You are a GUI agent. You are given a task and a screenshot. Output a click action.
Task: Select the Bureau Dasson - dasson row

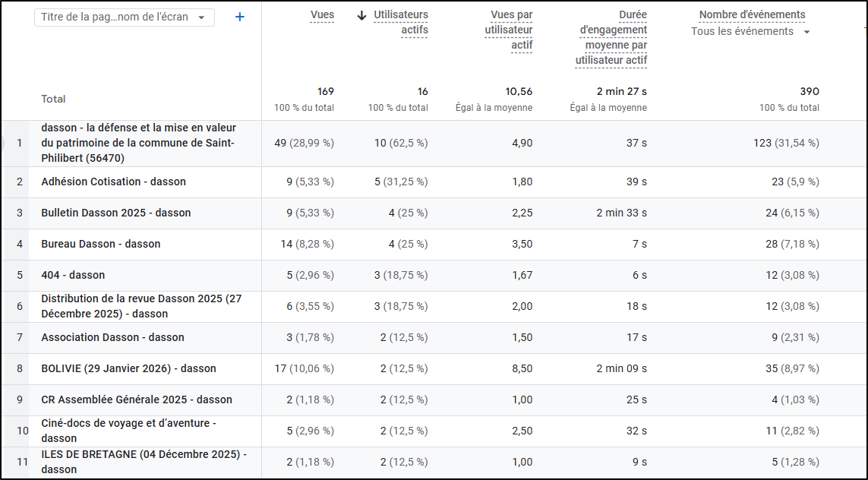[x=100, y=244]
